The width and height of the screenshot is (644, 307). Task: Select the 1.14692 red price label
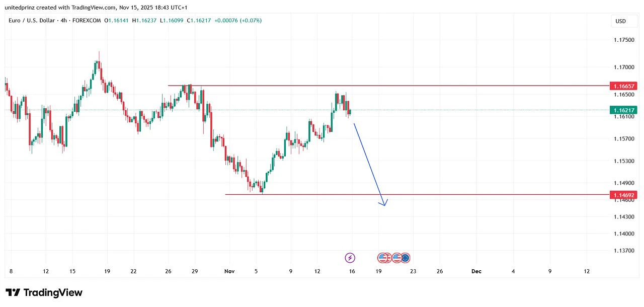tap(623, 195)
